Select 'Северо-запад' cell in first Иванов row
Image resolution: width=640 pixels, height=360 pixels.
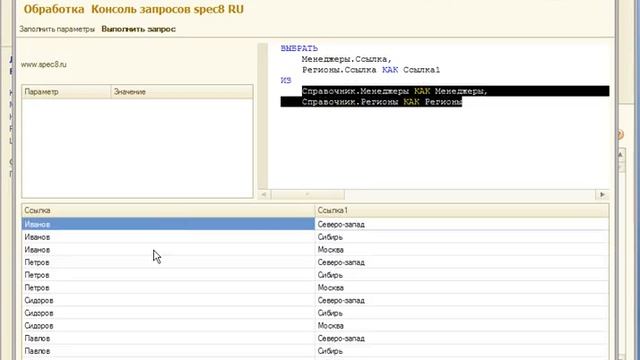coord(462,224)
